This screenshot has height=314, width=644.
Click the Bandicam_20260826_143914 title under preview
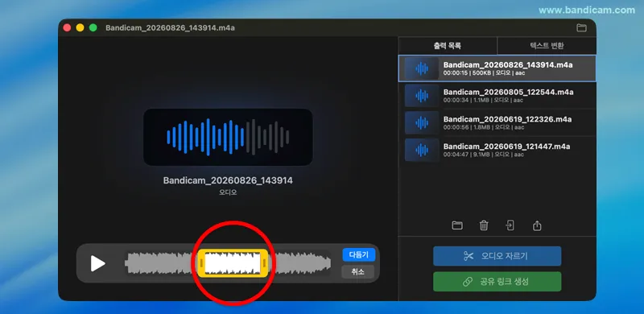pos(228,180)
